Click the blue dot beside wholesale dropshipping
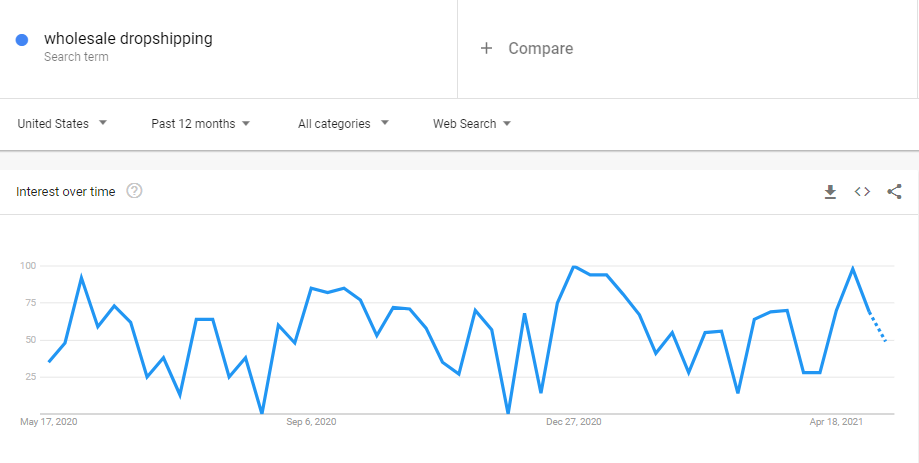Image resolution: width=919 pixels, height=463 pixels. (x=21, y=40)
